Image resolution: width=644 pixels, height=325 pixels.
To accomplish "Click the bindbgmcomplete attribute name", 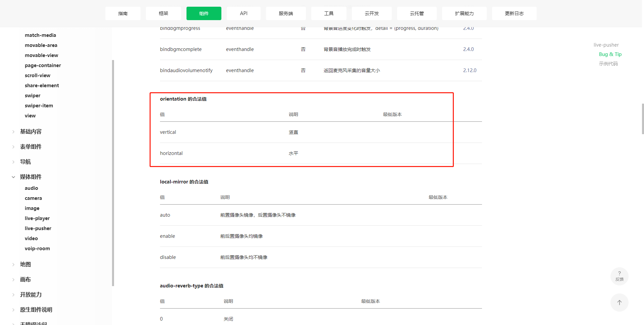I will tap(181, 49).
